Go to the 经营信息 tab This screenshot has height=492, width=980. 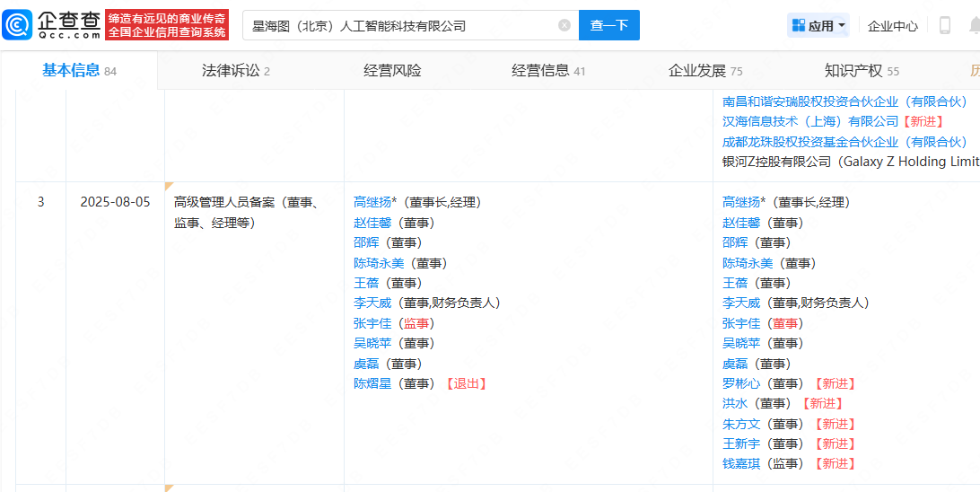548,71
